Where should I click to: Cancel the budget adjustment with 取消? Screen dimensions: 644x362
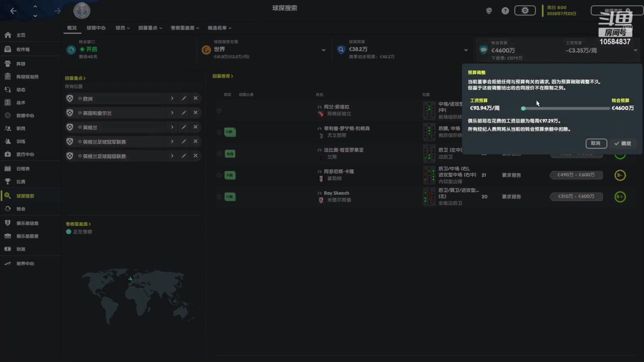point(596,143)
